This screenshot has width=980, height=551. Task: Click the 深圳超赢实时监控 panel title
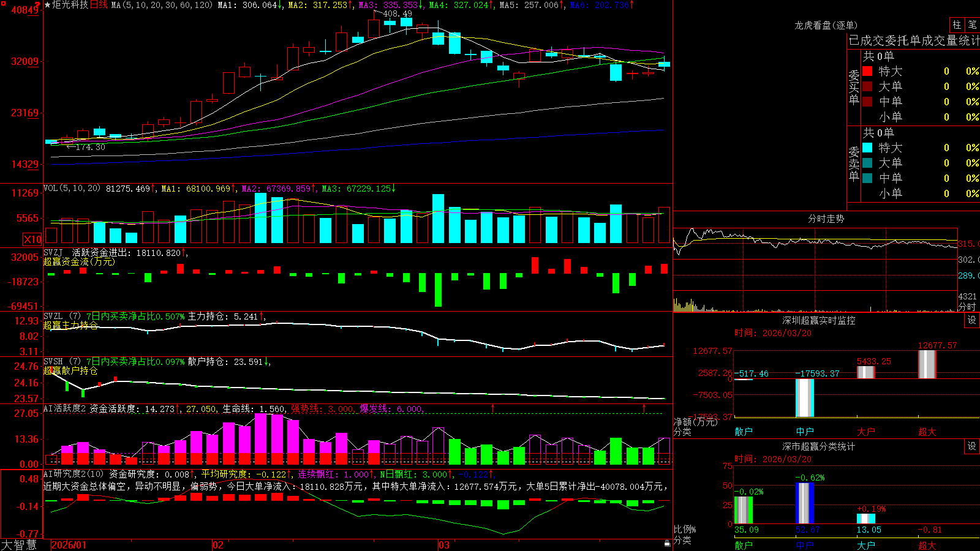coord(819,320)
